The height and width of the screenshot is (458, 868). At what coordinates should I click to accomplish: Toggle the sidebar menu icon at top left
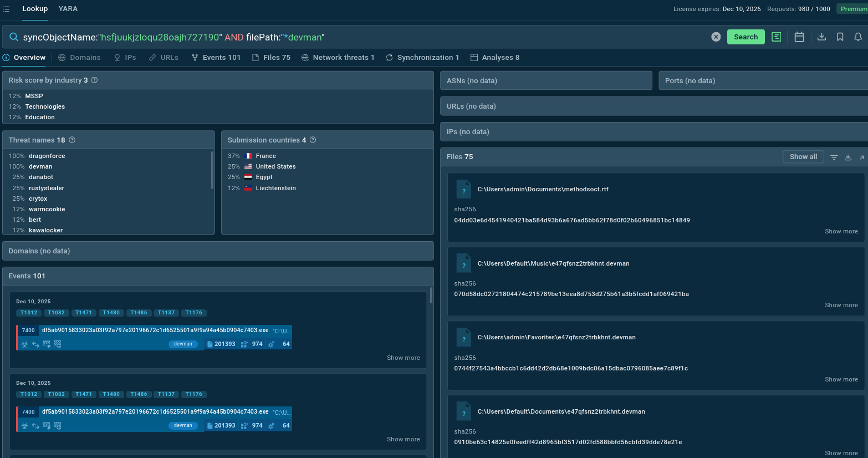6,9
